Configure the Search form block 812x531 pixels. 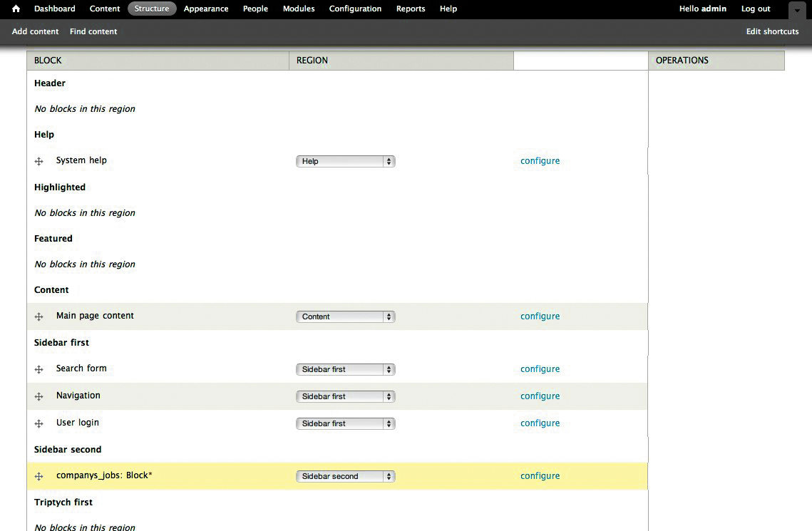[540, 369]
